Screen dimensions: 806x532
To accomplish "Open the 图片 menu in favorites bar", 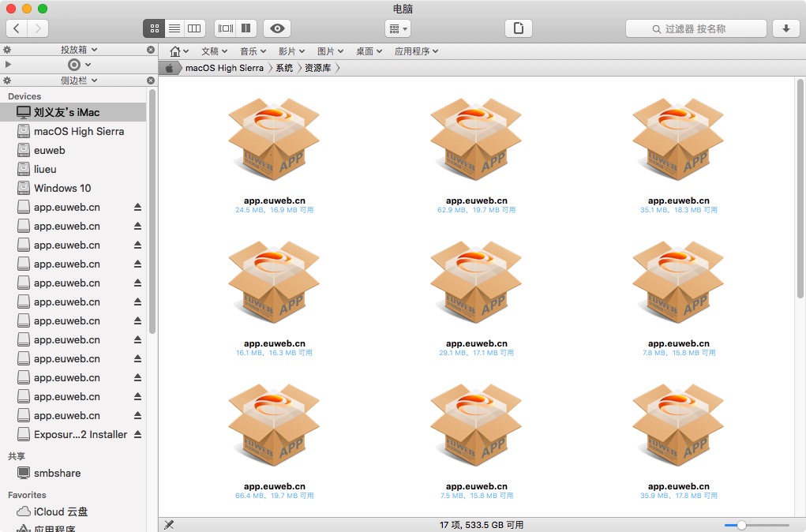I will tap(330, 51).
